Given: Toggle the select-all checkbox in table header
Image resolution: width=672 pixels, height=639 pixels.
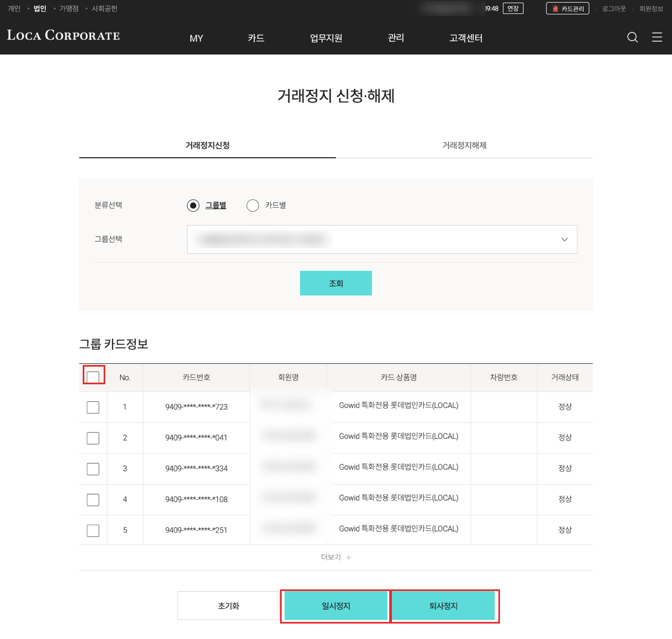Looking at the screenshot, I should point(93,377).
